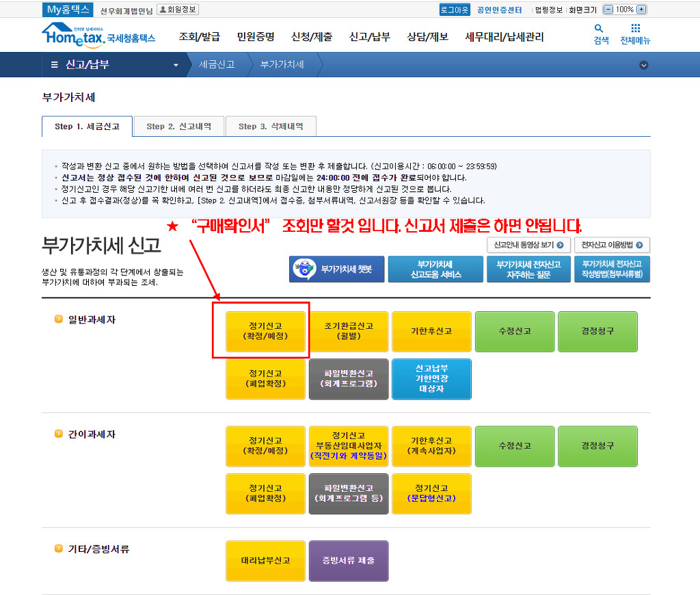Image resolution: width=700 pixels, height=595 pixels.
Task: Open the 검색 search icon
Action: [599, 29]
